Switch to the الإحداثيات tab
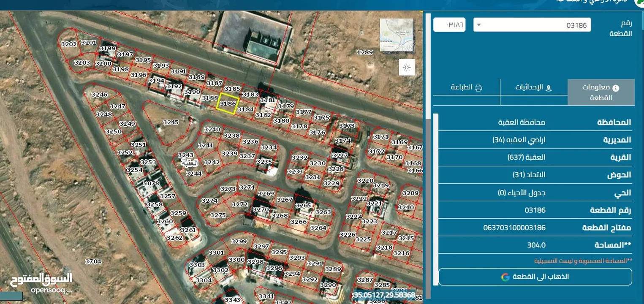Viewport: 644px width, 304px height. coord(534,87)
